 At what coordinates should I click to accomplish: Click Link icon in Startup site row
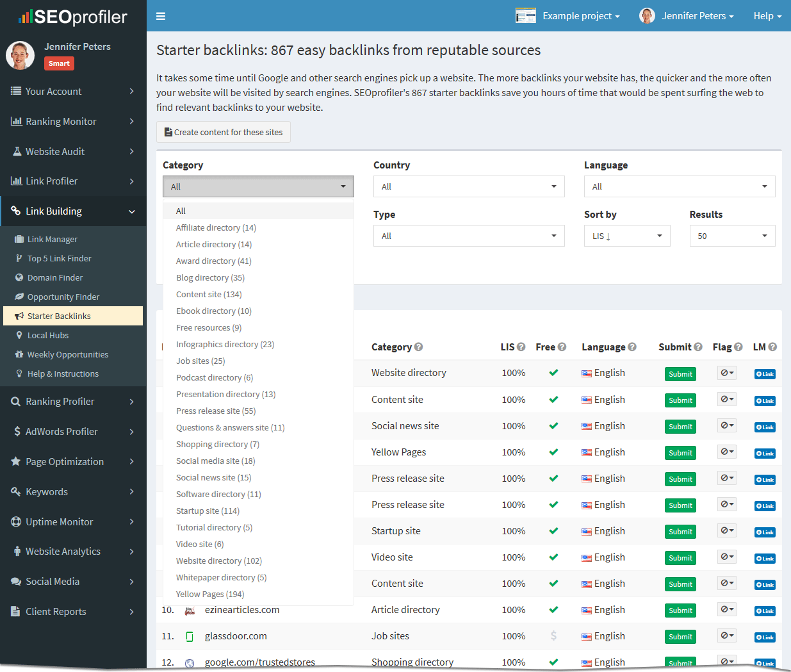point(765,532)
